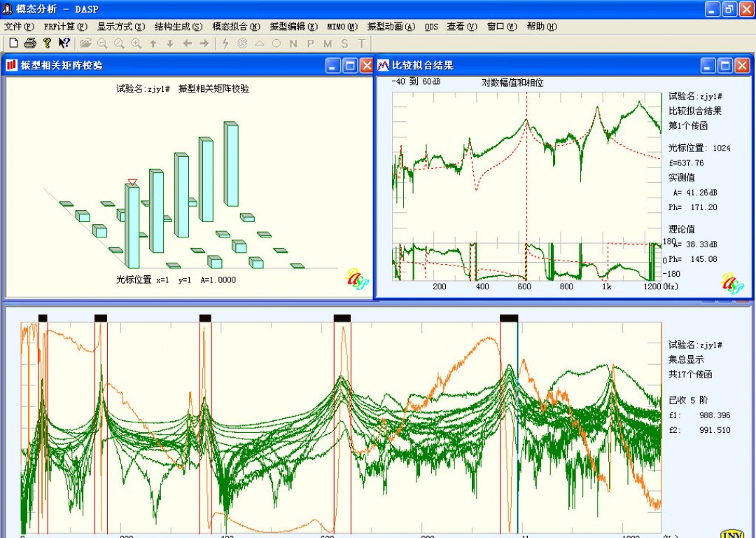Screen dimensions: 756x538
Task: Close the 比较拟合结果 window
Action: click(743, 65)
